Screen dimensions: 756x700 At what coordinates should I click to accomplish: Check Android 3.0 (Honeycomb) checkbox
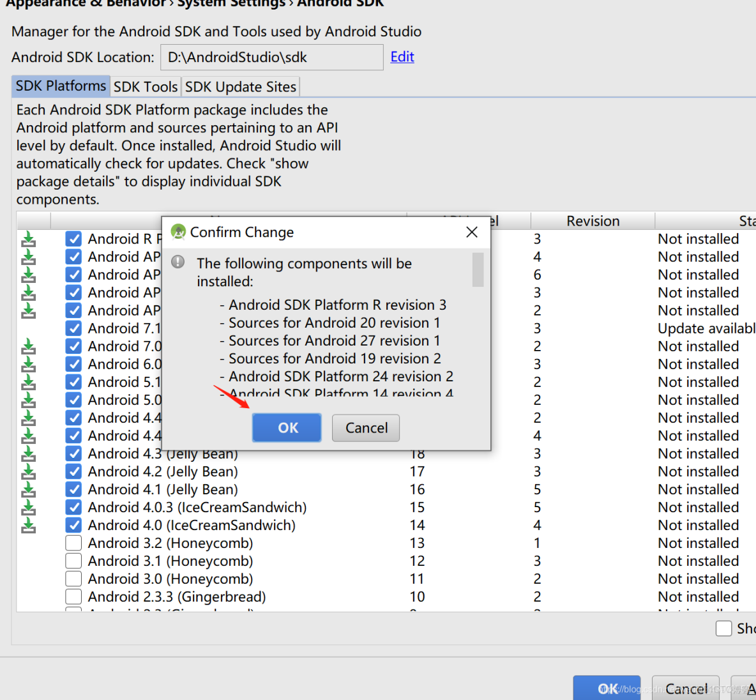click(73, 579)
